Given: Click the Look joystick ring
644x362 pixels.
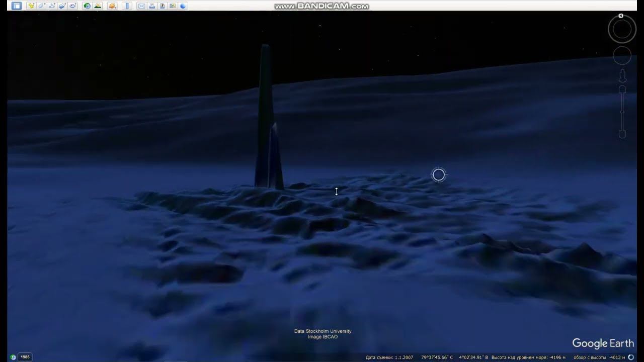Looking at the screenshot, I should pyautogui.click(x=622, y=30).
